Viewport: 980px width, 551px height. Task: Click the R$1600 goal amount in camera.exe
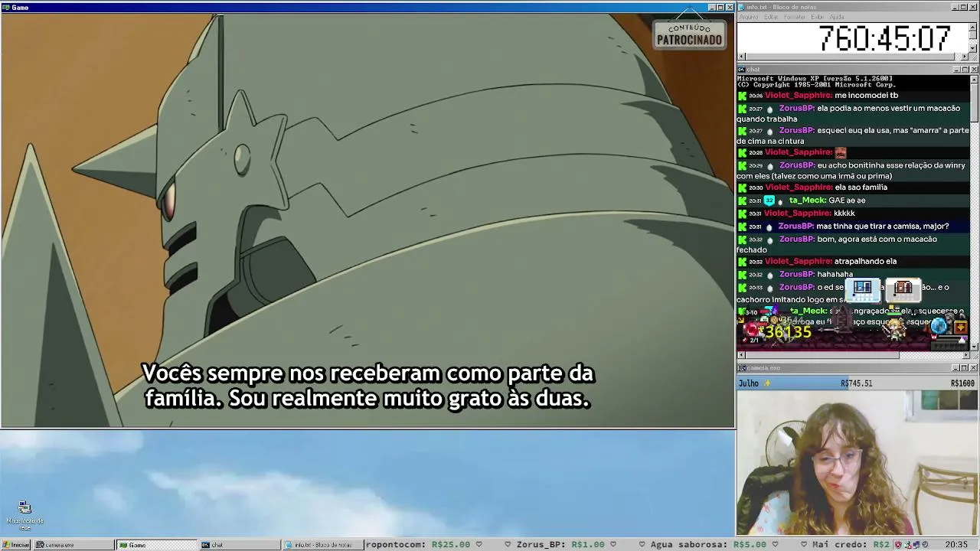click(x=962, y=383)
